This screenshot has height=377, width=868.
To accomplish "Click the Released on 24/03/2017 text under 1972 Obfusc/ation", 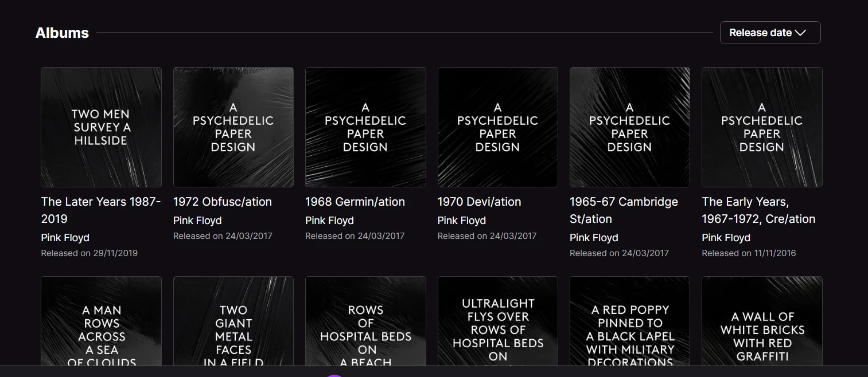I will pyautogui.click(x=223, y=236).
